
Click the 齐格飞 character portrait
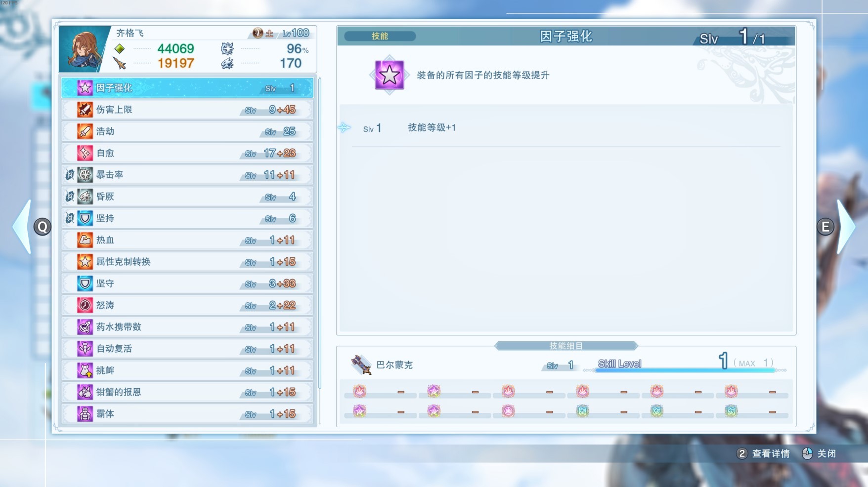pos(83,49)
